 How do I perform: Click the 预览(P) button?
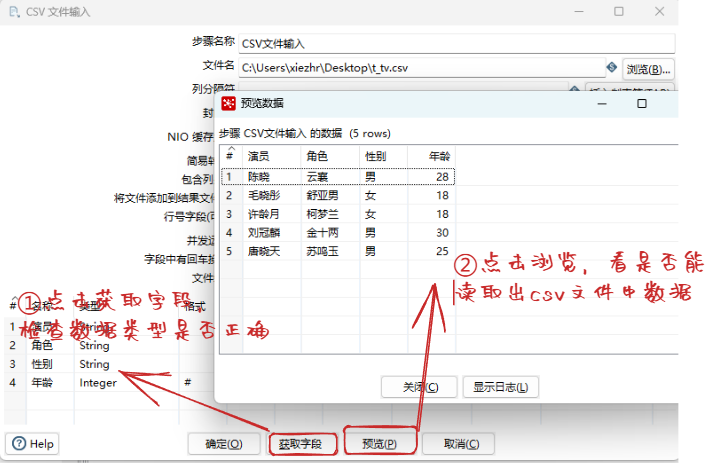click(x=380, y=444)
